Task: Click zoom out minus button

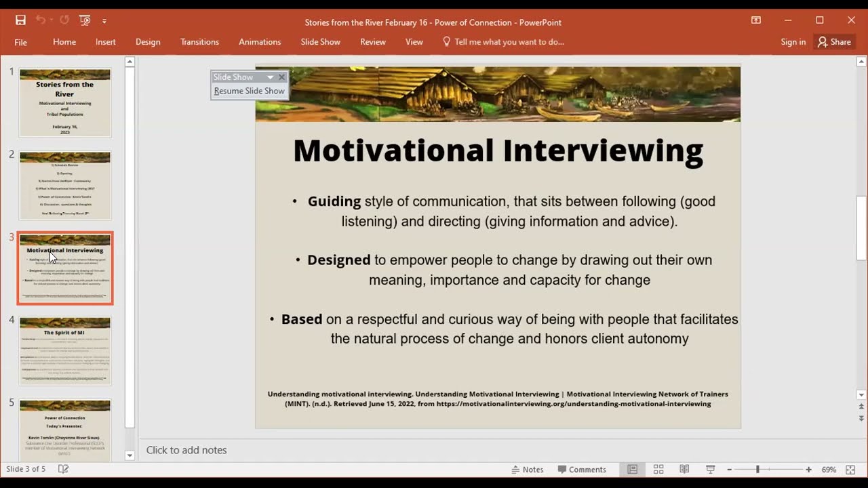Action: [730, 470]
